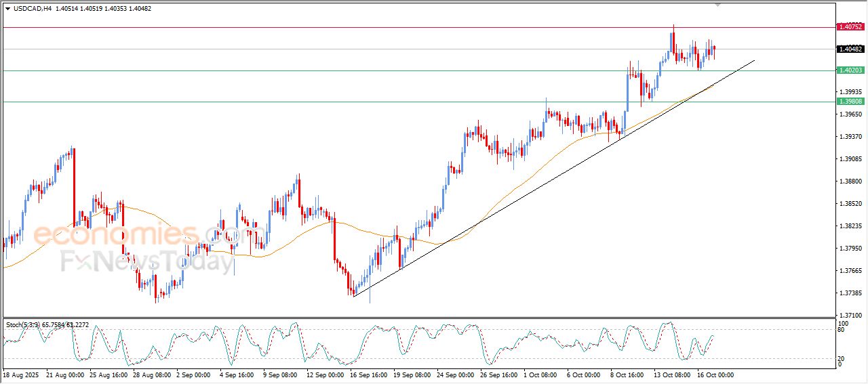Viewport: 868px width, 384px height.
Task: Click the 18 Aug 2025 date label
Action: [21, 375]
